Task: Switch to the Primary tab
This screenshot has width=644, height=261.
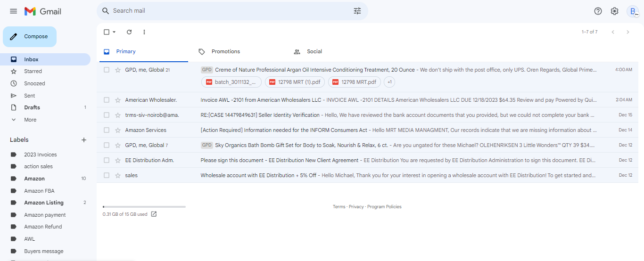Action: pyautogui.click(x=143, y=51)
